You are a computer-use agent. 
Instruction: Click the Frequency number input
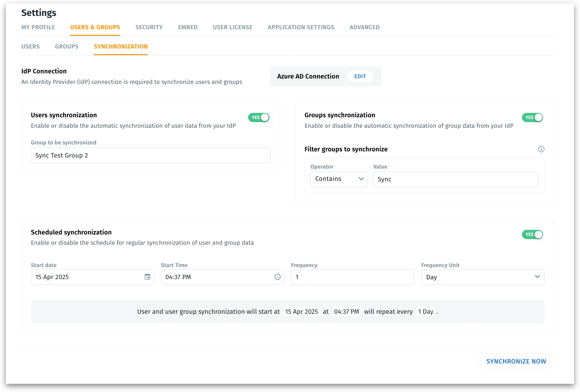352,277
